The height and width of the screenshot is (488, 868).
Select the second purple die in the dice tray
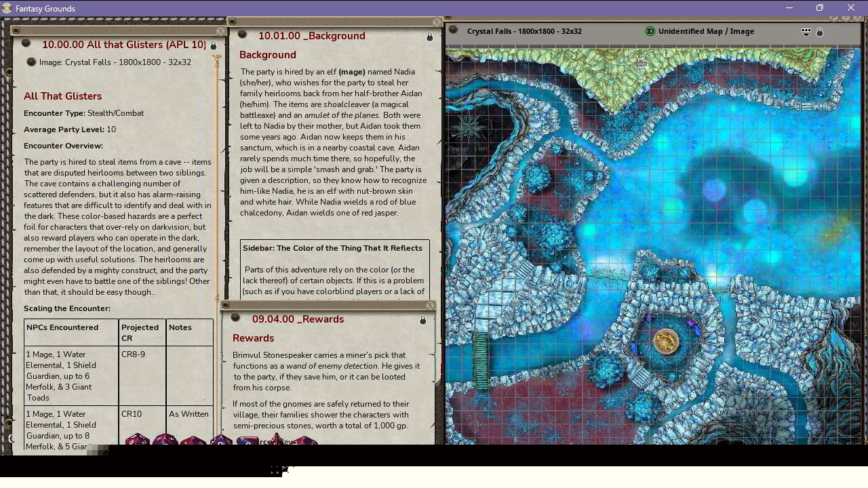click(165, 441)
